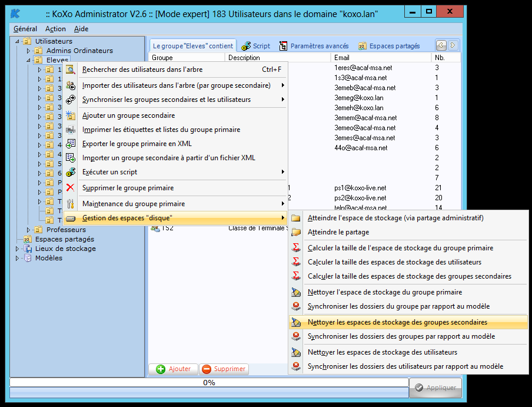
Task: Click the import users icon in context menu
Action: pyautogui.click(x=71, y=85)
